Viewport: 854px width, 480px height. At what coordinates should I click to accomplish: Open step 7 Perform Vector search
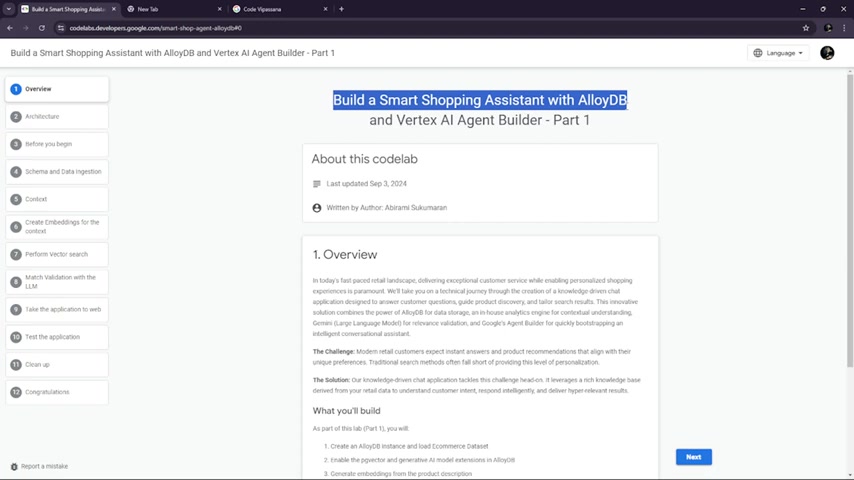[57, 254]
